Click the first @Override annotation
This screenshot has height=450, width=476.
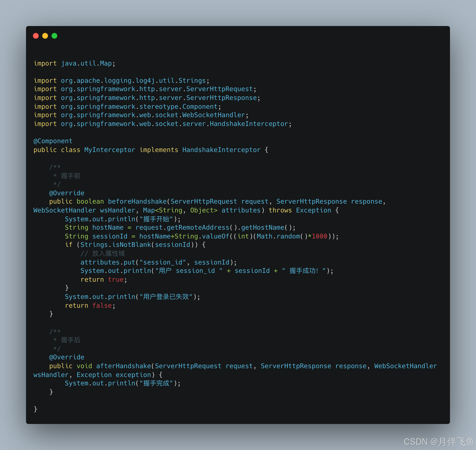66,193
